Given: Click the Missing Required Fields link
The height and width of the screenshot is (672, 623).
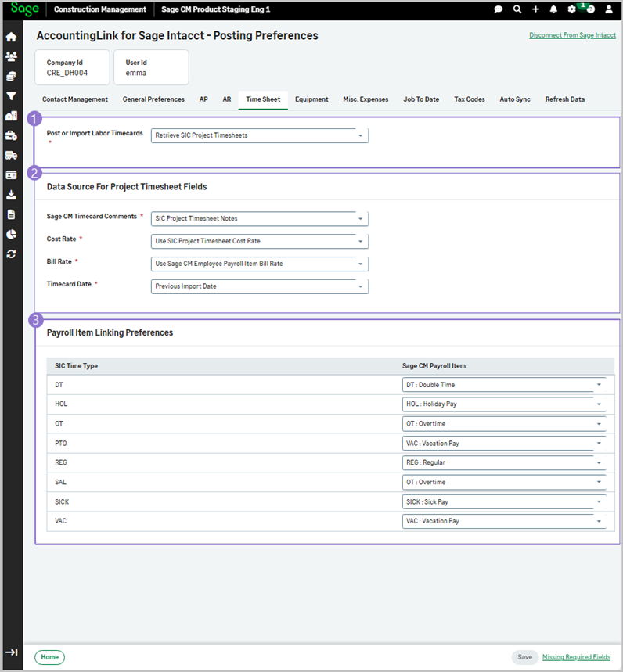Looking at the screenshot, I should pyautogui.click(x=576, y=657).
